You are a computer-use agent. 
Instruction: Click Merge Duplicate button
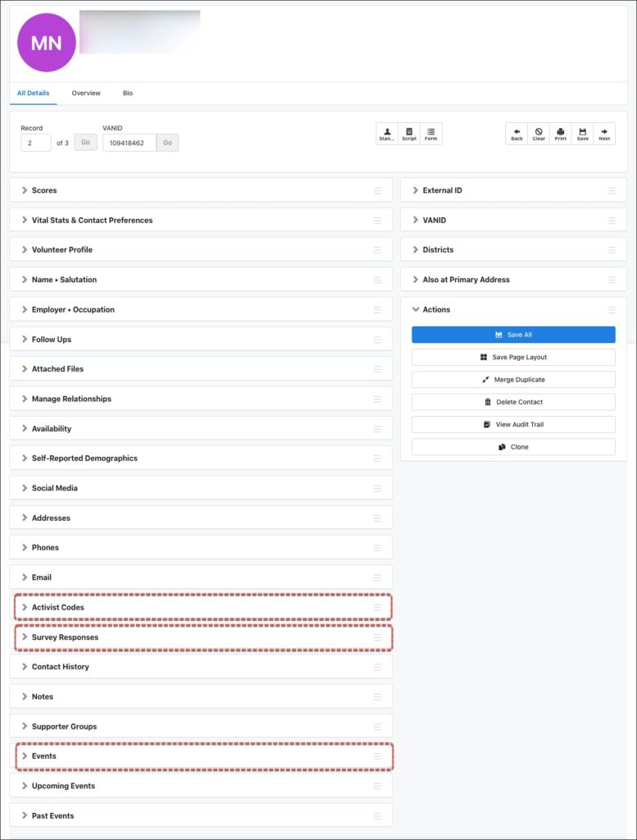click(513, 380)
